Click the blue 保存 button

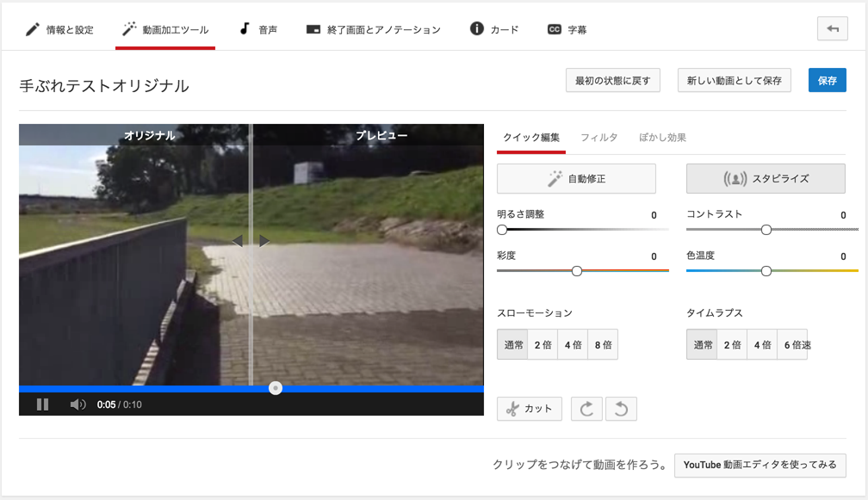827,81
